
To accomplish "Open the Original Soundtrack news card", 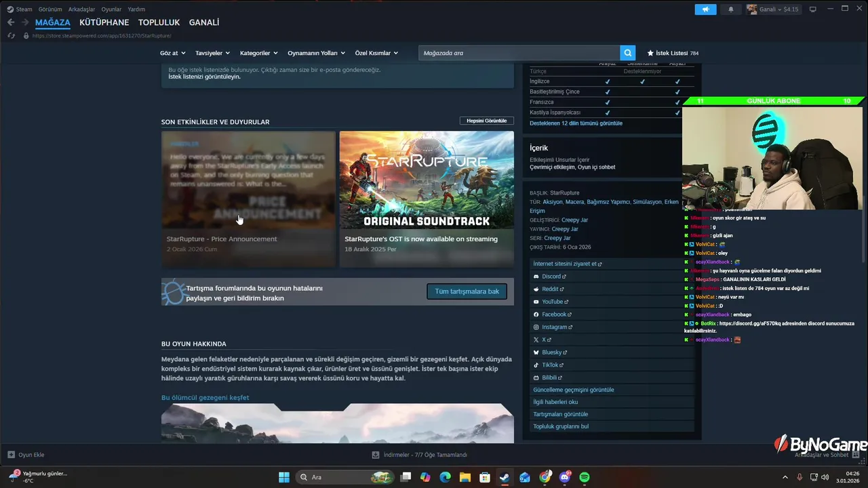I will (x=427, y=199).
